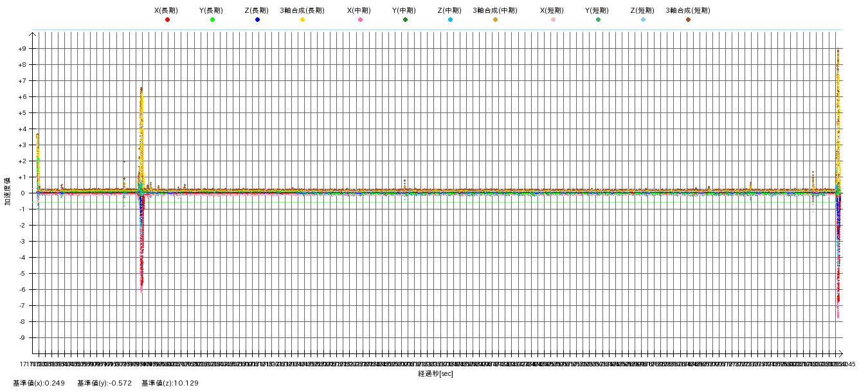Viewport: 868px width, 392px height.
Task: Click the 基準値(z):10.129 text
Action: [170, 384]
